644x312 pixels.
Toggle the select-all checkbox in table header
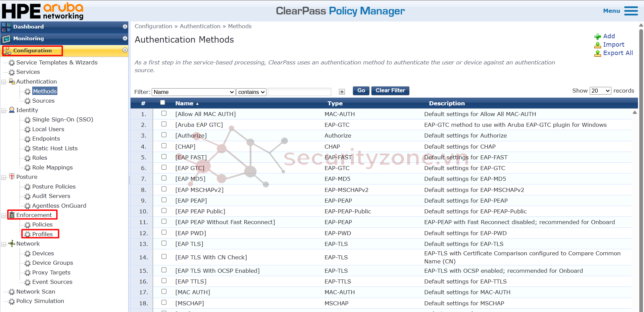(x=163, y=103)
